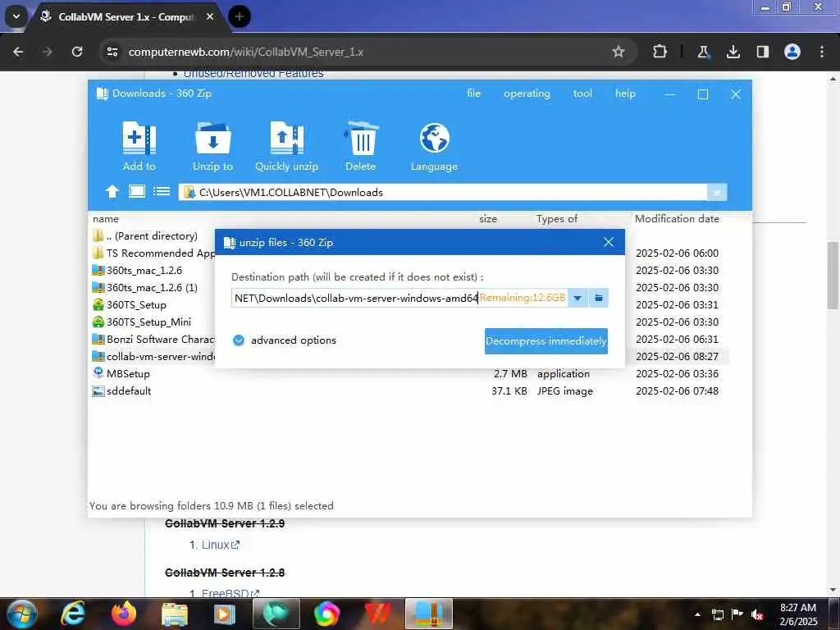Select TS Recommended App folder

tap(153, 253)
